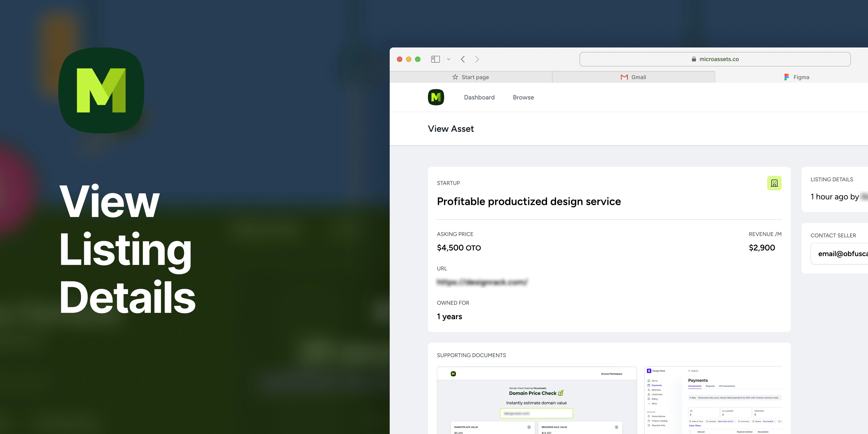Viewport: 868px width, 434px height.
Task: Go back with the browser back arrow
Action: pos(463,59)
